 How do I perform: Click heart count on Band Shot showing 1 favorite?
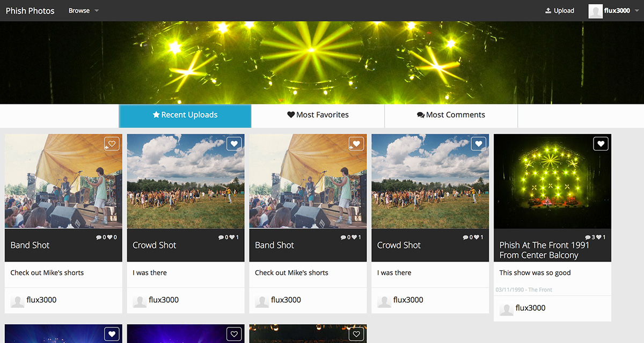(356, 237)
